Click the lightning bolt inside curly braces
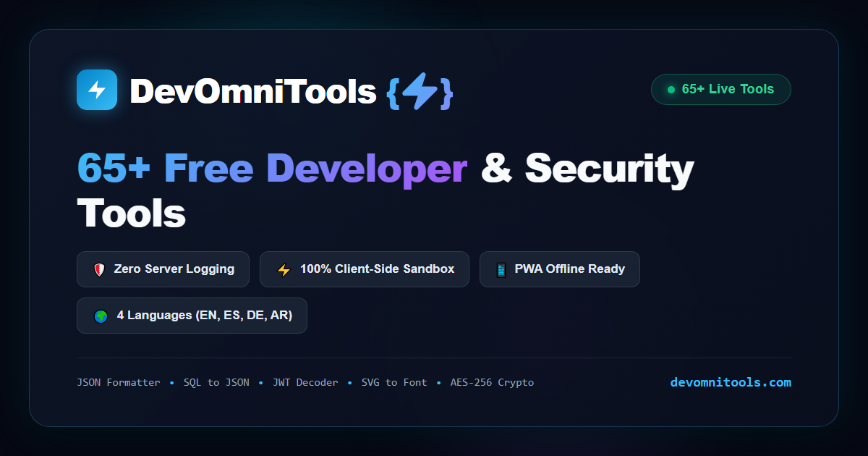 pyautogui.click(x=420, y=93)
